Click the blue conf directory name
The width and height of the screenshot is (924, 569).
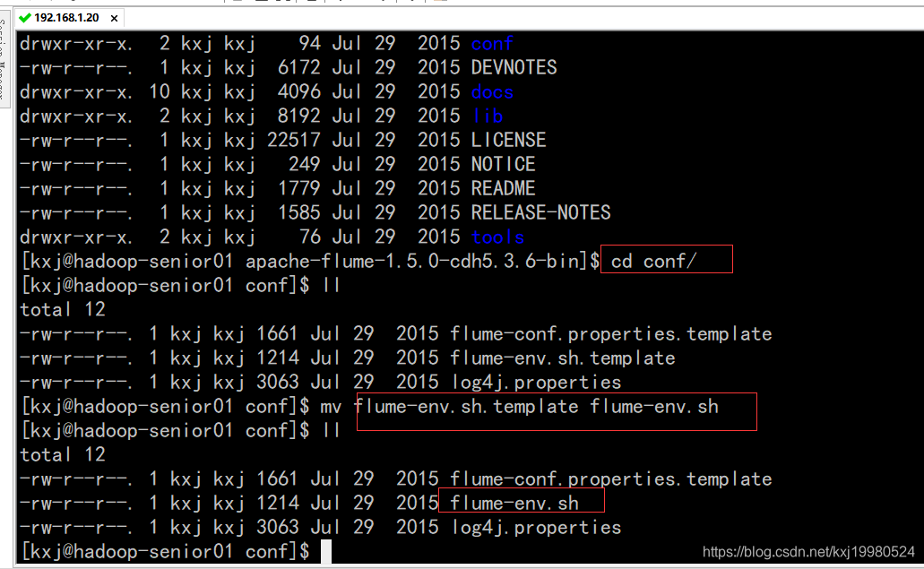click(x=492, y=44)
